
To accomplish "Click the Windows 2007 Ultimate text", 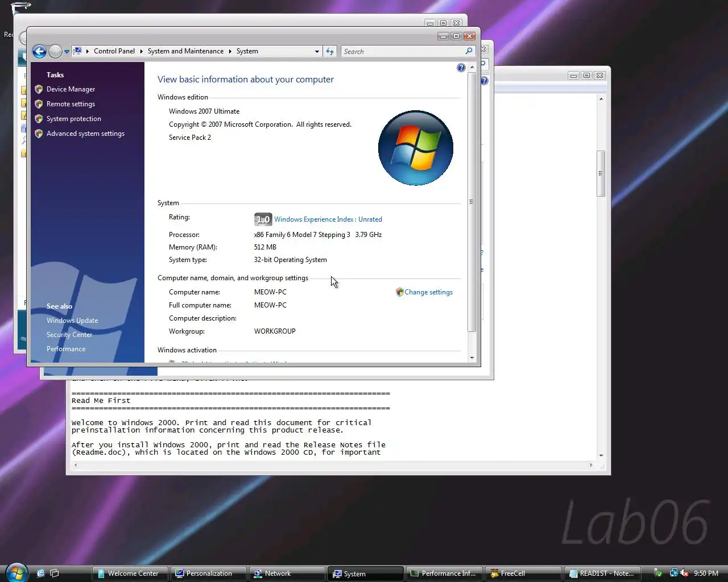I will click(204, 111).
